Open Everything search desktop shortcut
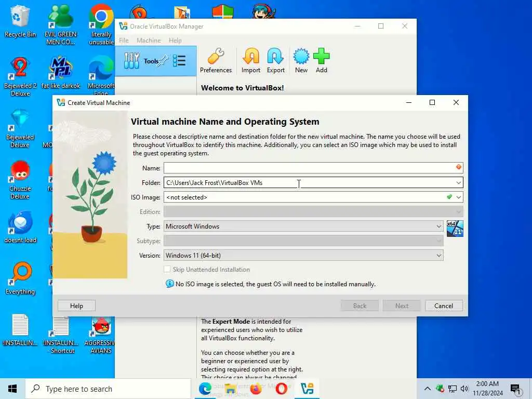 tap(20, 278)
